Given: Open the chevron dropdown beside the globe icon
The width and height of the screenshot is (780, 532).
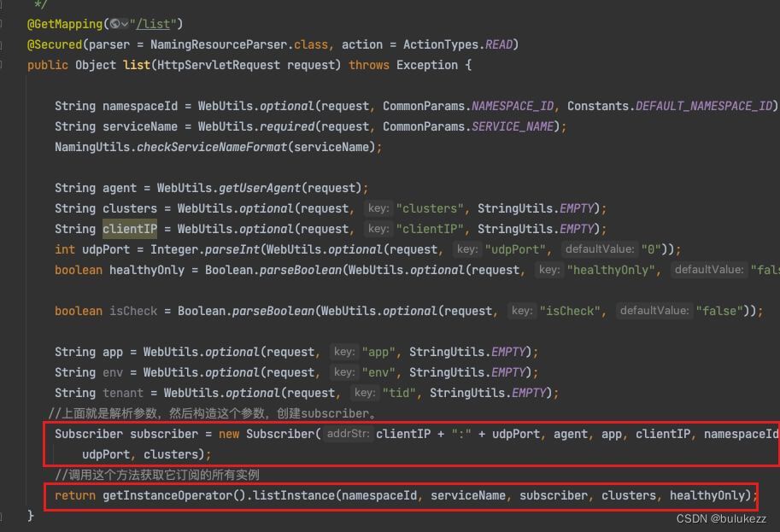Looking at the screenshot, I should 125,24.
